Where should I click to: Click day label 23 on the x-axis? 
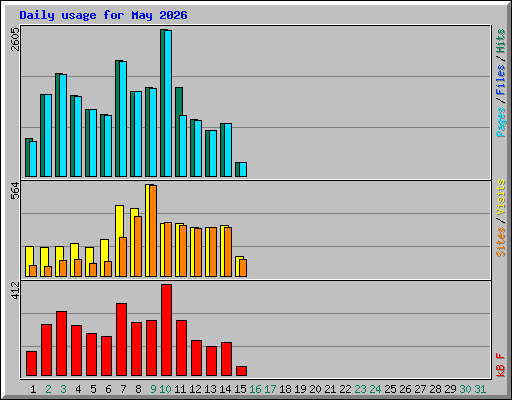(x=360, y=389)
